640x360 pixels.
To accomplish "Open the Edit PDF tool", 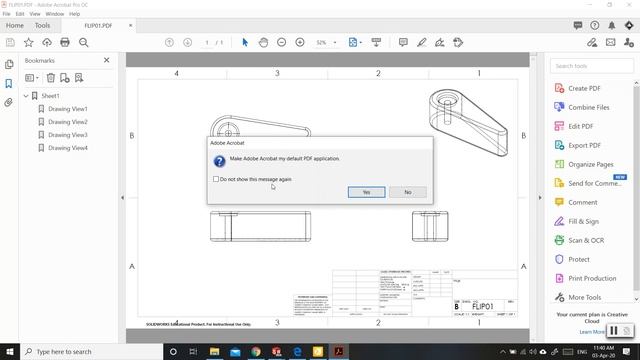I will (580, 127).
